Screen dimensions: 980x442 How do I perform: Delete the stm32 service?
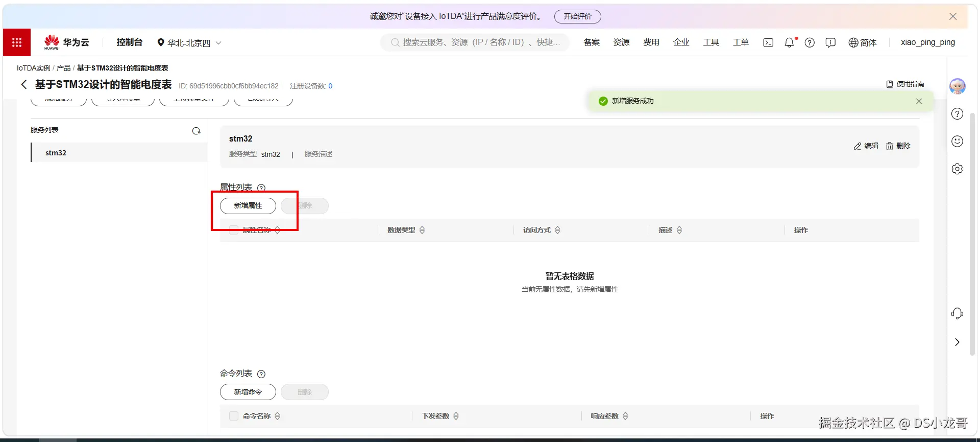898,146
